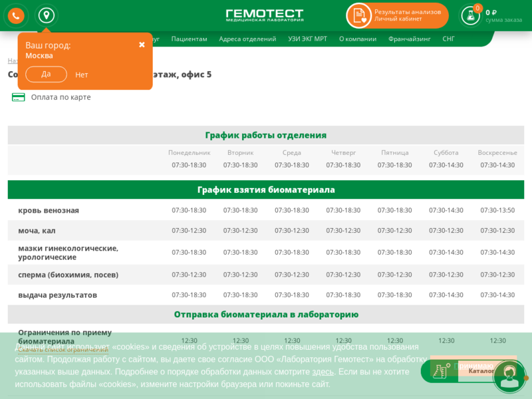
Task: Open Пациентам menu item
Action: [x=189, y=39]
